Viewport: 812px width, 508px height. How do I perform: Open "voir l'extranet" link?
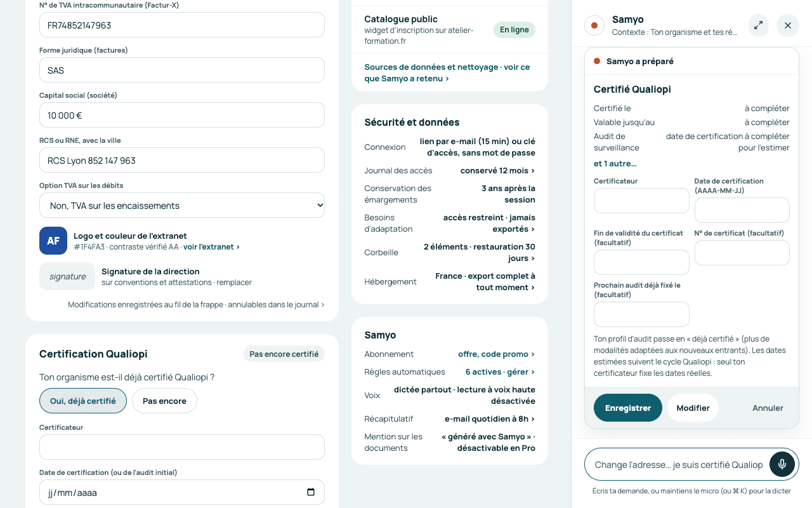[212, 246]
